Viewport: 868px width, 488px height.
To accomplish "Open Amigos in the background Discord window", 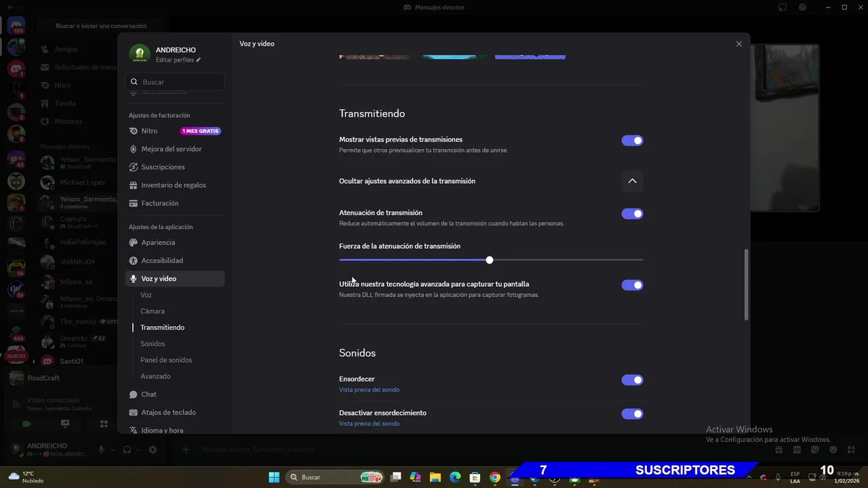I will pyautogui.click(x=66, y=49).
